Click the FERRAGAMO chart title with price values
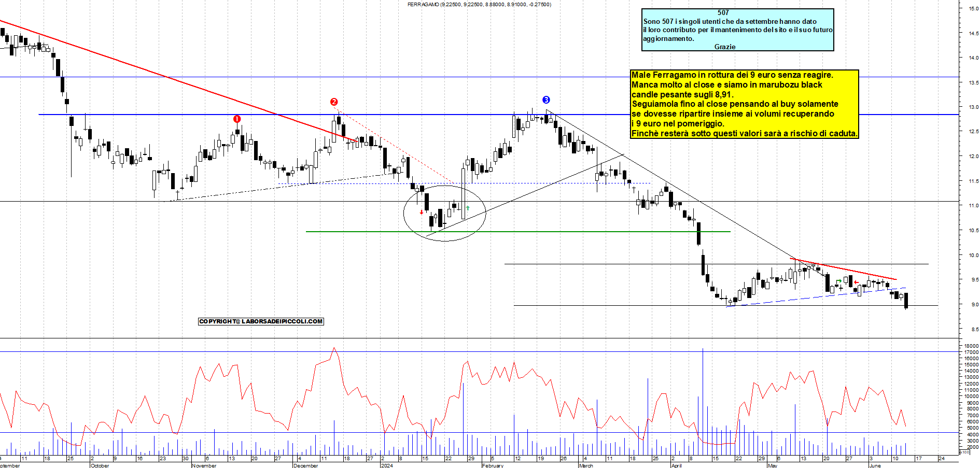The height and width of the screenshot is (468, 980). (x=479, y=4)
